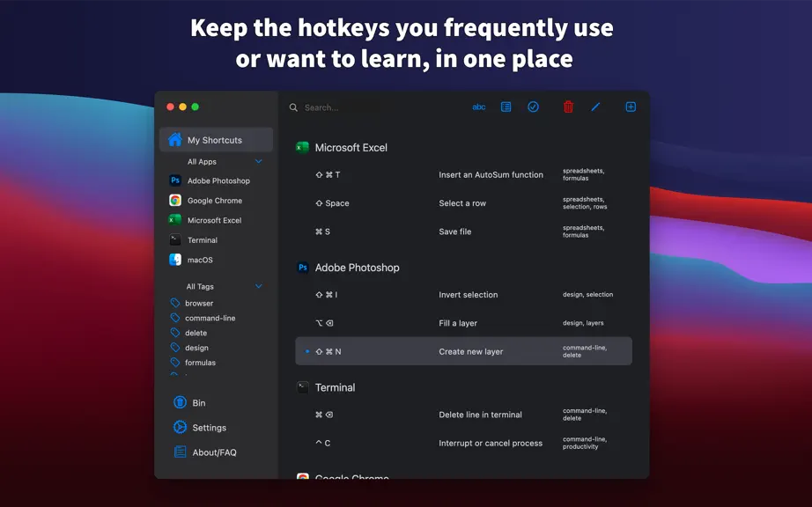Screen dimensions: 812x507
Task: Click the tag icon beside design
Action: (175, 347)
